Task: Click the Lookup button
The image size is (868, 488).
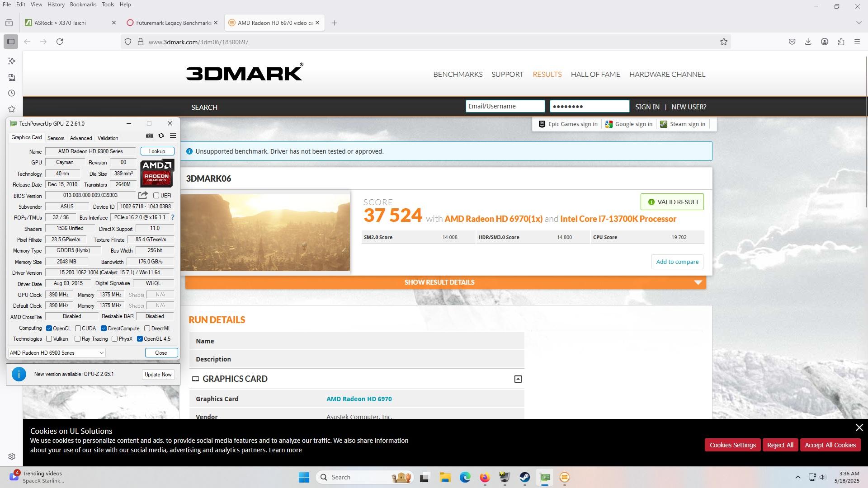Action: [x=157, y=151]
